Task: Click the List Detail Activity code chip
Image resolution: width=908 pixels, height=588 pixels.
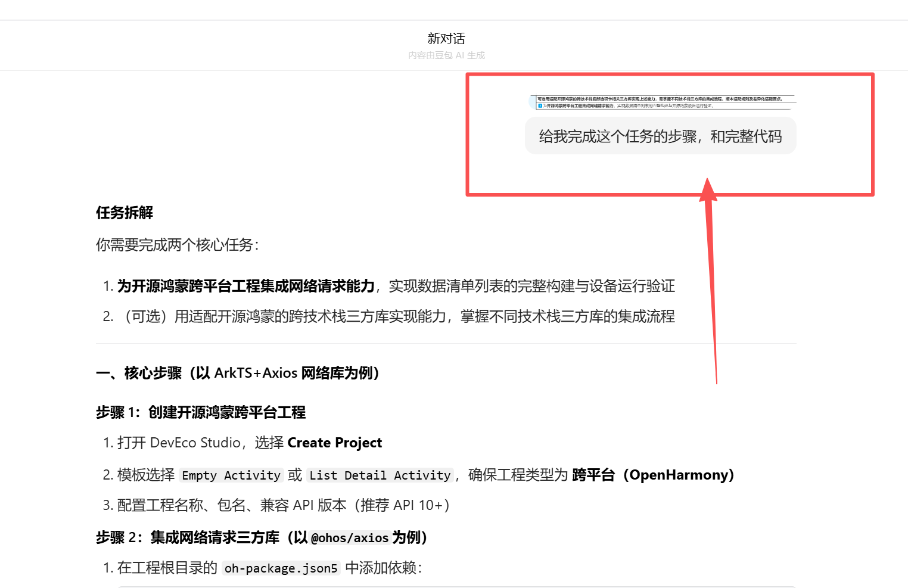Action: click(380, 475)
